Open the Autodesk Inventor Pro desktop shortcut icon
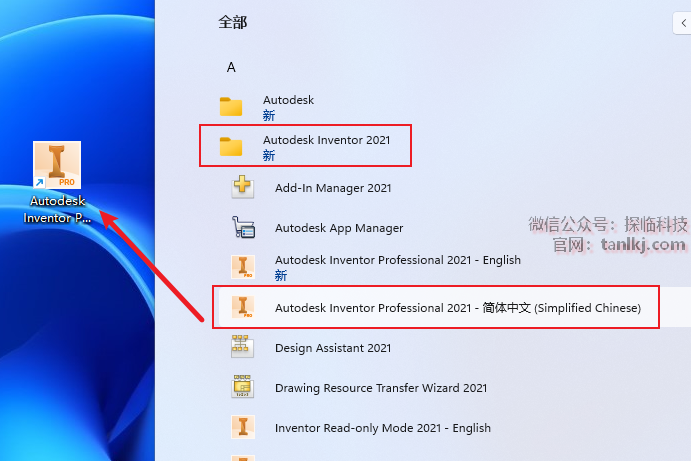The image size is (691, 461). coord(57,166)
